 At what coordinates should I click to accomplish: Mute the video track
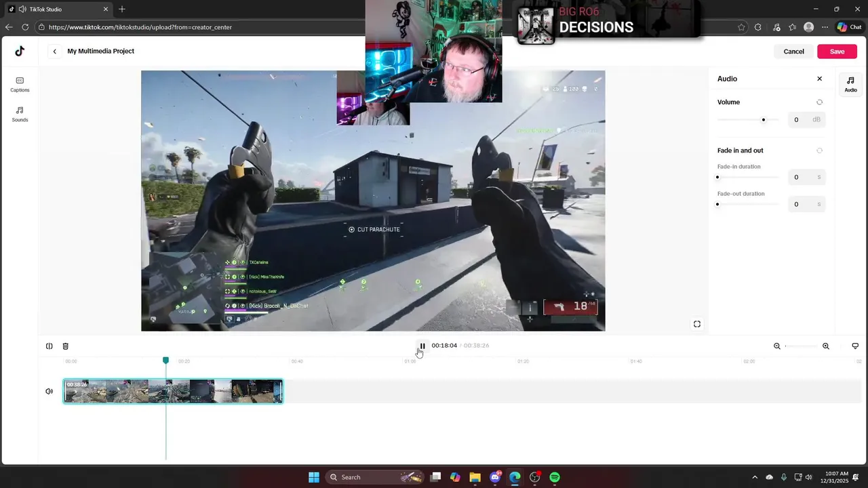click(49, 392)
